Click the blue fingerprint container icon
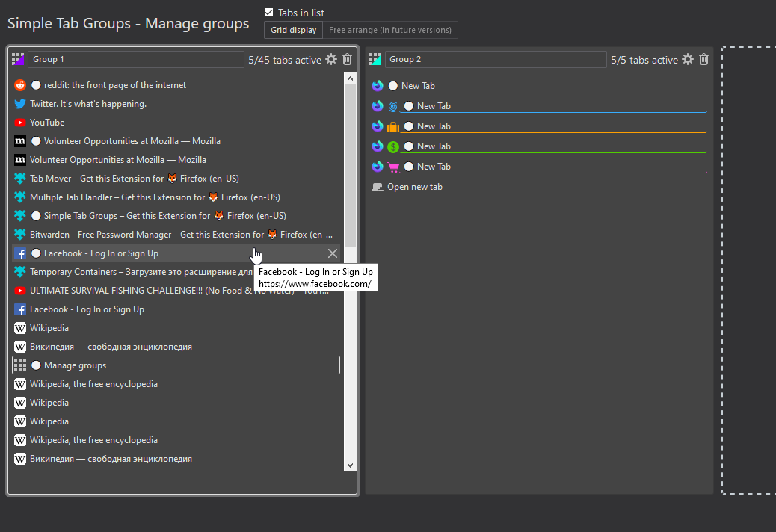The height and width of the screenshot is (532, 776). click(x=393, y=106)
